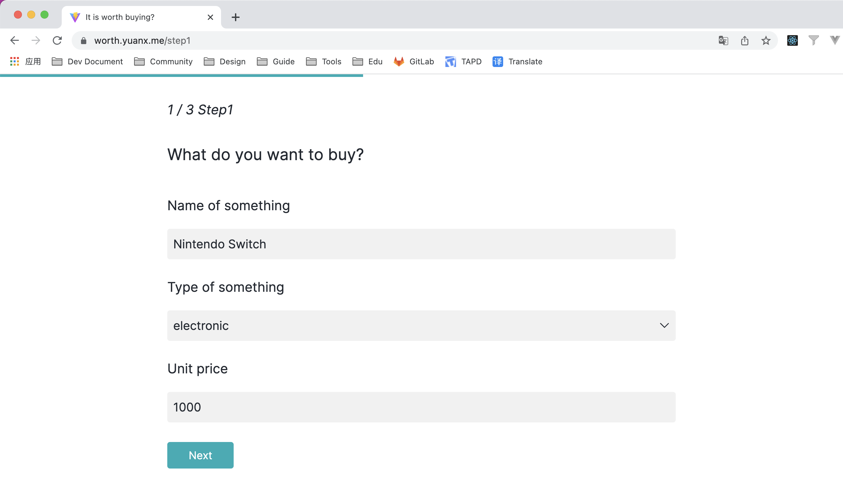Viewport: 843px width, 504px height.
Task: Focus the Name of something input
Action: 421,244
